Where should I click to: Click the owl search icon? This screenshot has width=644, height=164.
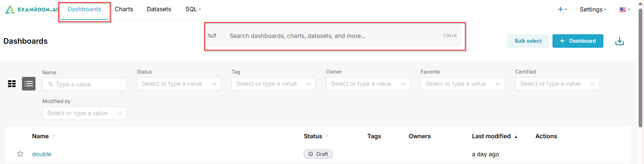point(212,36)
